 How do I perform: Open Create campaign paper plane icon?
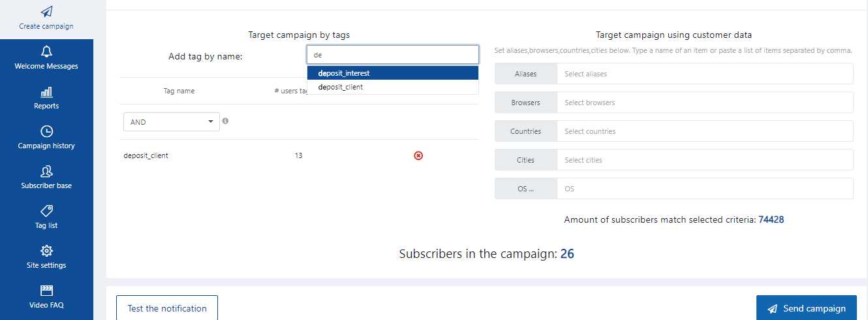[x=46, y=12]
